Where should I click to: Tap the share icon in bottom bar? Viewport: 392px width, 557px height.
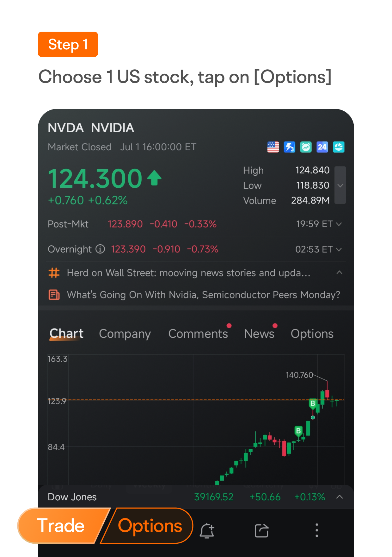pos(262,531)
